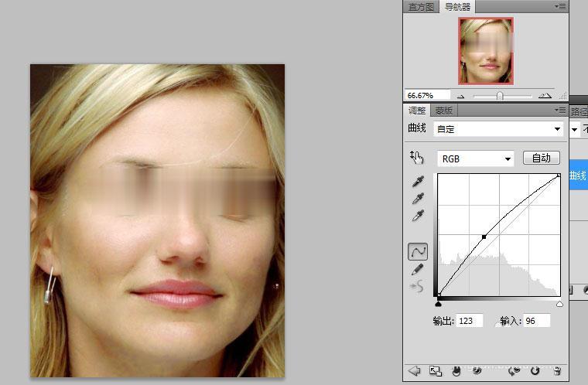Viewport: 588px width, 385px height.
Task: Pick the white point eyedropper
Action: point(418,215)
